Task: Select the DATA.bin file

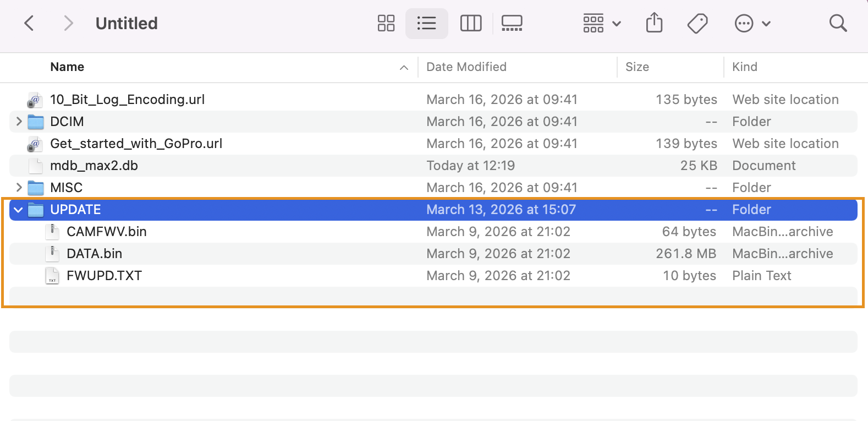Action: point(94,254)
